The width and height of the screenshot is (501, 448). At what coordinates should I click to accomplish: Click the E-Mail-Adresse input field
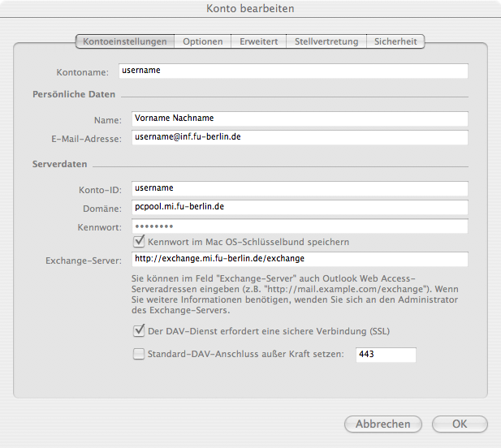300,137
